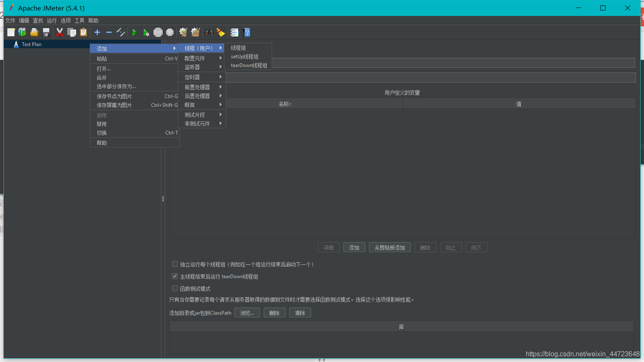This screenshot has height=362, width=644.
Task: Click the 删除 button beside 浏览
Action: pyautogui.click(x=275, y=313)
